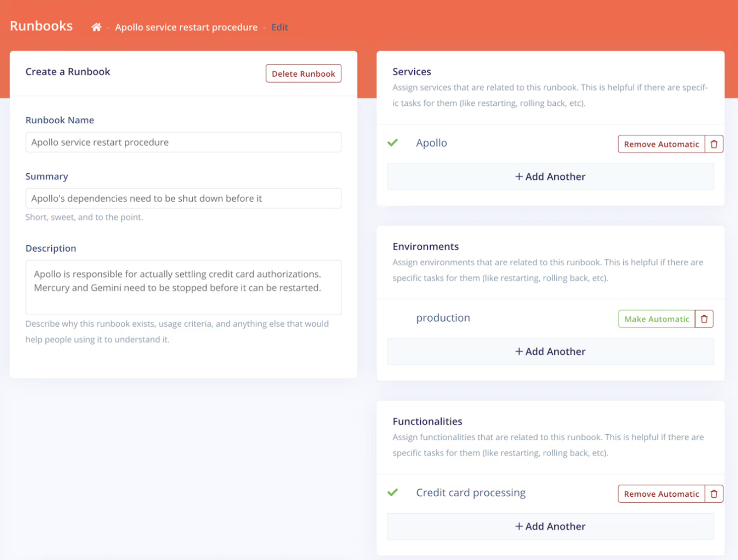The width and height of the screenshot is (738, 560).
Task: Delete the production environment with trash icon
Action: (x=704, y=319)
